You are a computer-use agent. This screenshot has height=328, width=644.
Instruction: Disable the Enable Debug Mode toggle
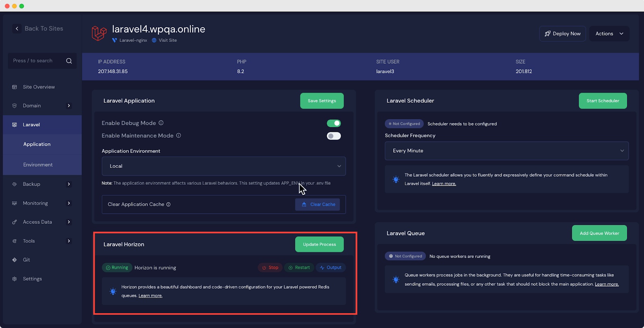point(334,123)
